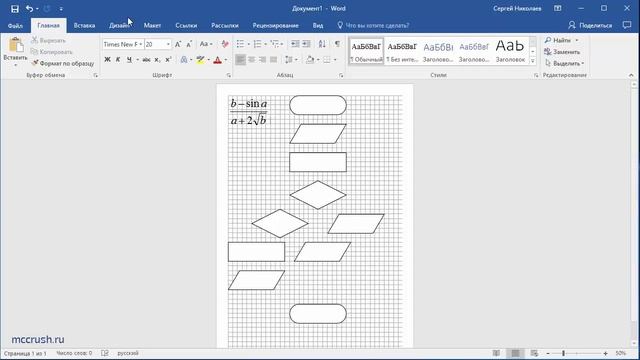Switch to Дизайн tab
Image resolution: width=640 pixels, height=360 pixels.
119,25
